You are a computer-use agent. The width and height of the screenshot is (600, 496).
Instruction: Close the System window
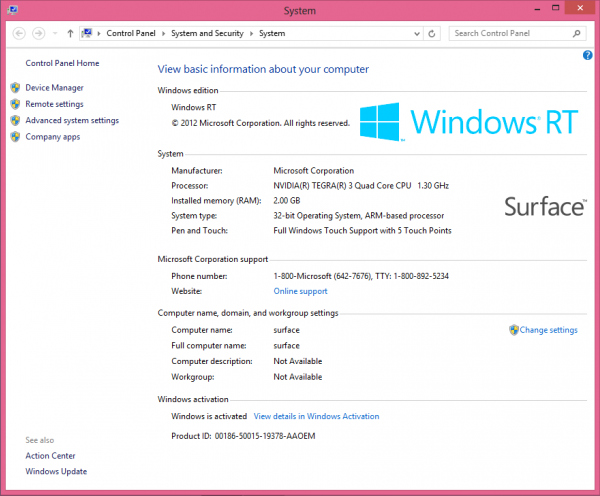click(580, 8)
